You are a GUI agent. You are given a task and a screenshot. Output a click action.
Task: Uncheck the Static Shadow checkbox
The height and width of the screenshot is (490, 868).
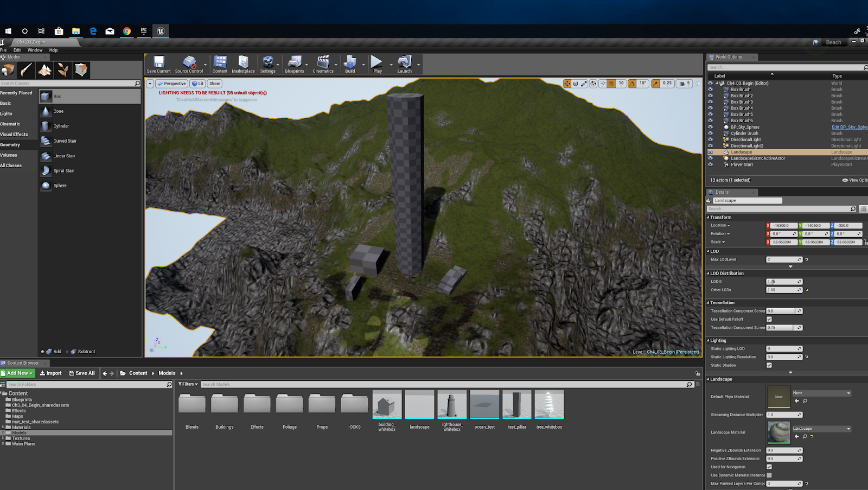pyautogui.click(x=769, y=365)
